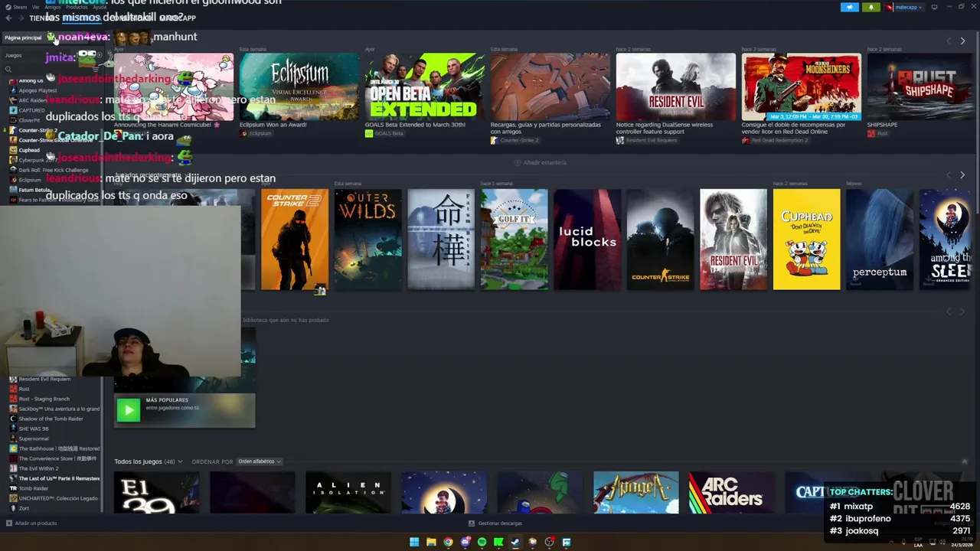The image size is (980, 551).
Task: Go back on recently played shelf arrow
Action: pyautogui.click(x=949, y=174)
